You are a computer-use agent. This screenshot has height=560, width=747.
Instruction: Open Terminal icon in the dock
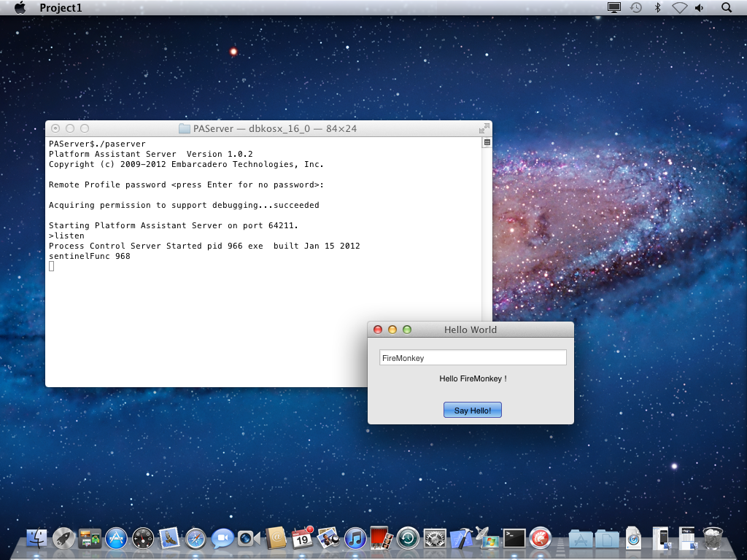(x=514, y=539)
